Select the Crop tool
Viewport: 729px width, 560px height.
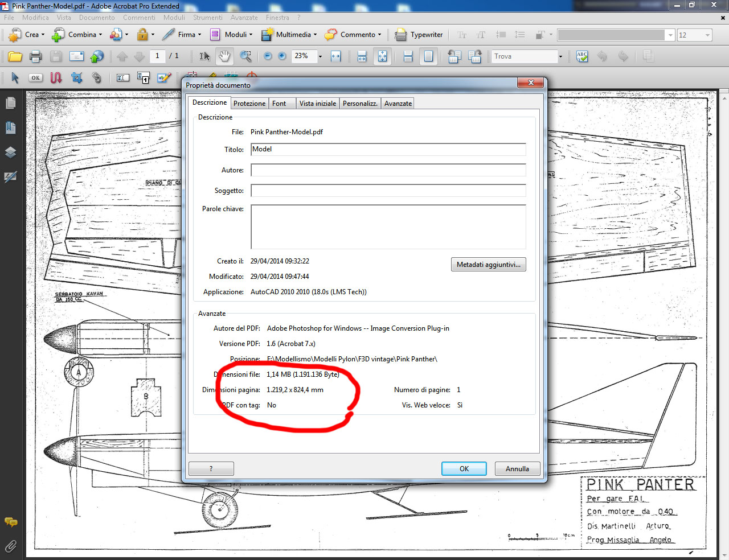76,77
